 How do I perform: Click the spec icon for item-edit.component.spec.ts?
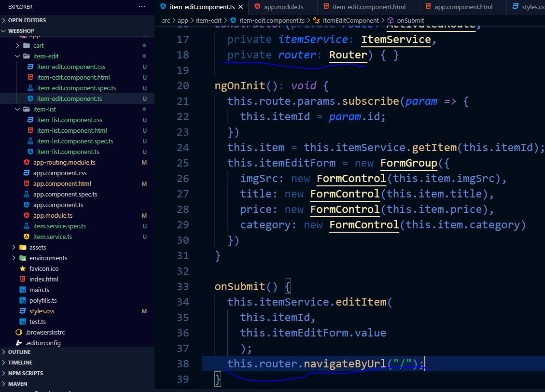[x=30, y=88]
